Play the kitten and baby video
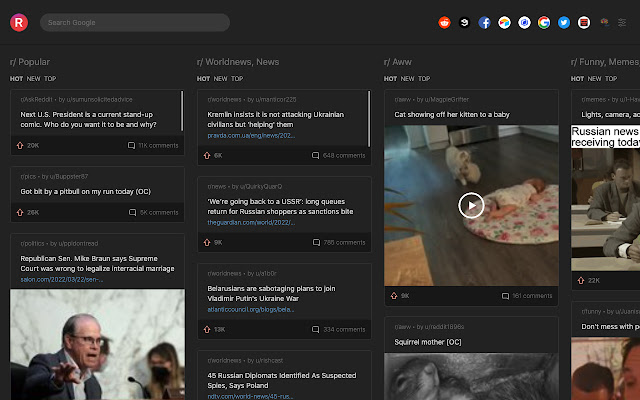This screenshot has width=640, height=400. (x=471, y=205)
